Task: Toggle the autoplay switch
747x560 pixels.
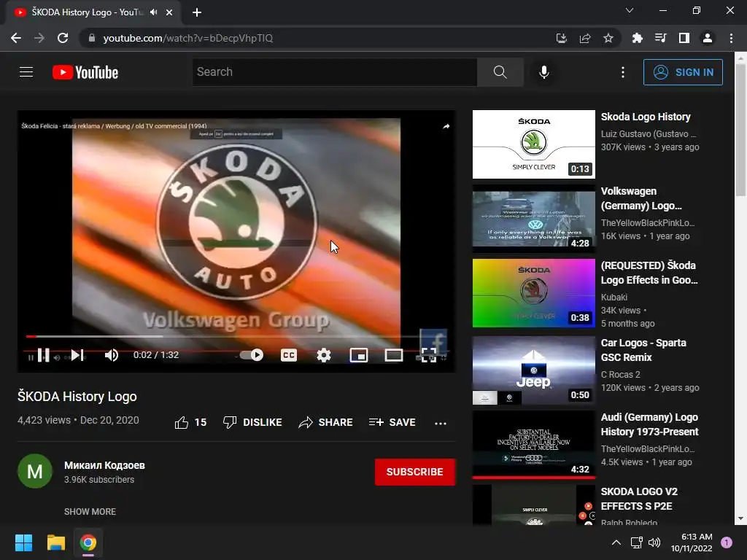Action: pyautogui.click(x=252, y=355)
